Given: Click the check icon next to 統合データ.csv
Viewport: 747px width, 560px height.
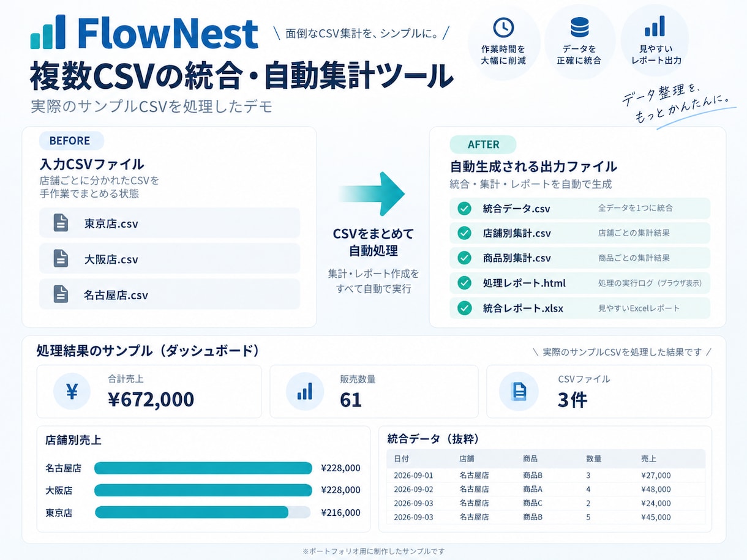Looking at the screenshot, I should tap(465, 208).
